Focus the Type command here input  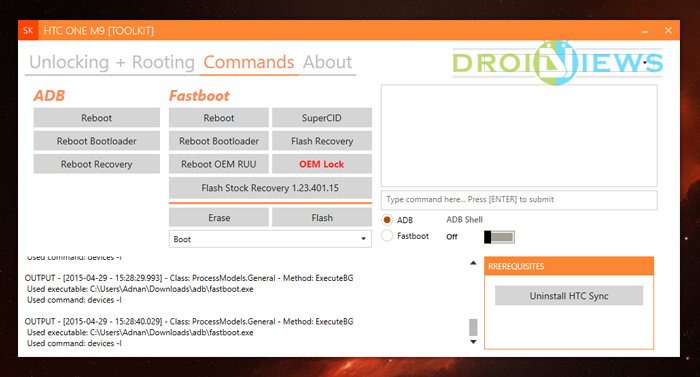pos(519,200)
